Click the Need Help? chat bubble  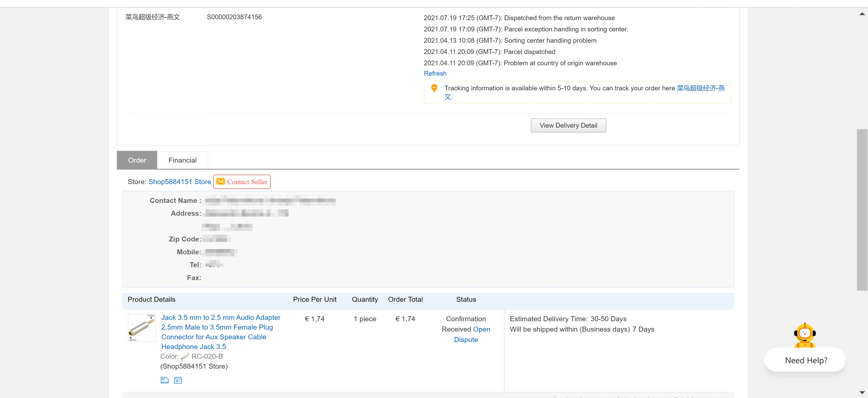tap(806, 360)
